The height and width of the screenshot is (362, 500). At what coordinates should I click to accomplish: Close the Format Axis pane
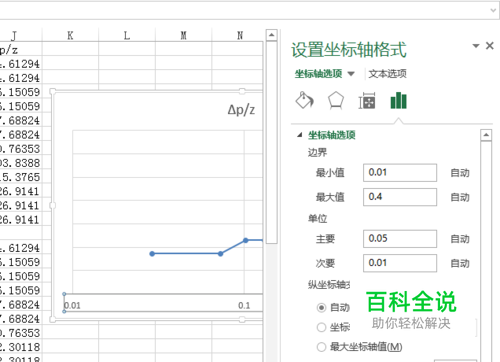pyautogui.click(x=489, y=46)
